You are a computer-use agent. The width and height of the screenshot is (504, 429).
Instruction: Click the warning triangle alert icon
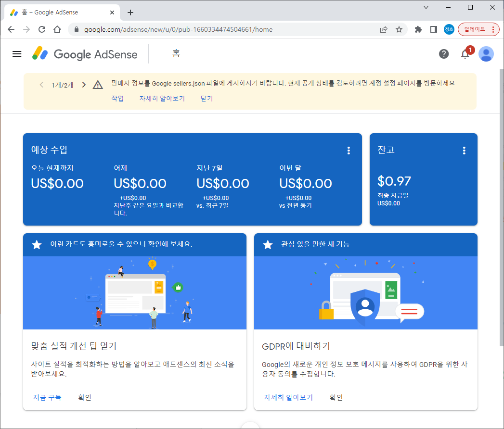[x=98, y=85]
